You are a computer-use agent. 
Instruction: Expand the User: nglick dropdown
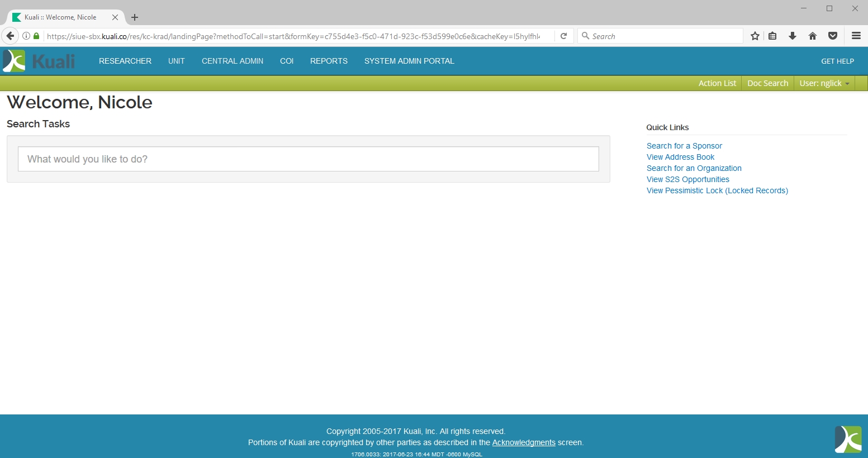(x=824, y=83)
